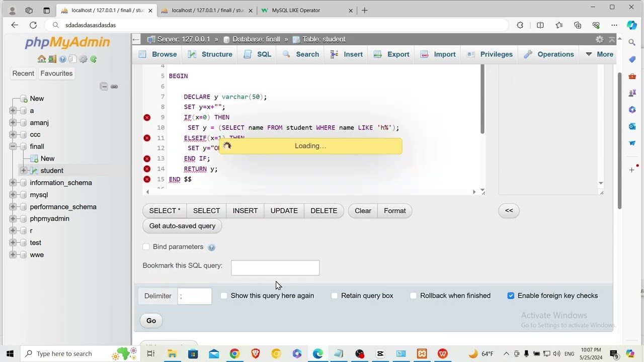Open File Explorer from taskbar
The image size is (644, 362).
click(172, 353)
